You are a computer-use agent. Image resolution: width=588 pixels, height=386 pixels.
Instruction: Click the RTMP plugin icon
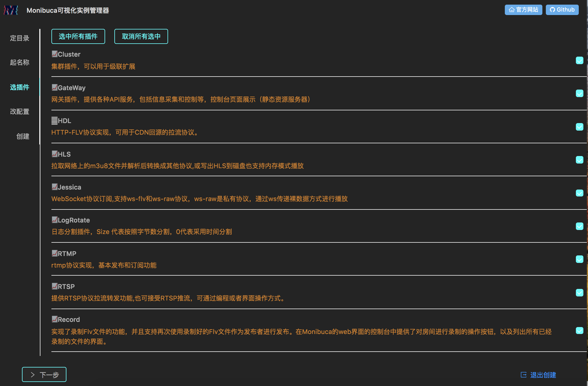(x=55, y=253)
